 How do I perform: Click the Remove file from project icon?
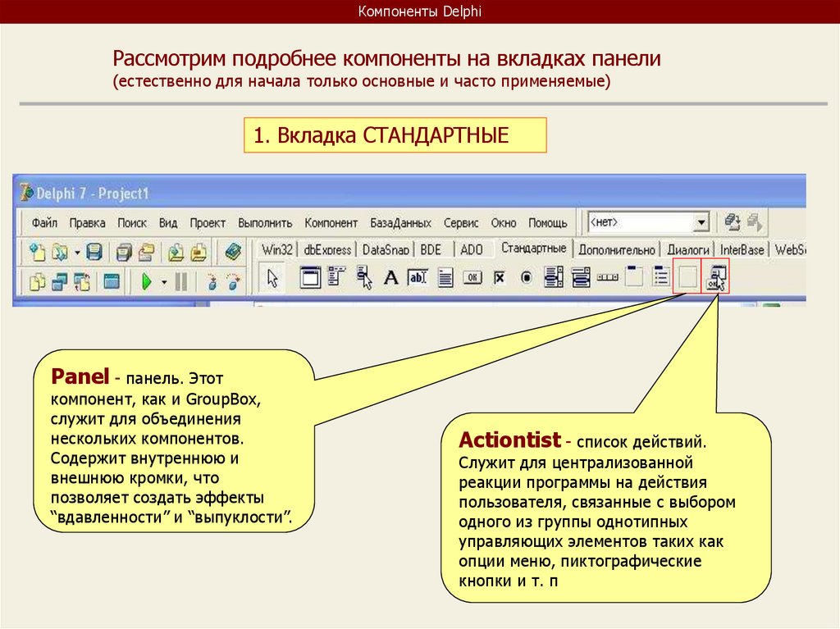click(199, 252)
